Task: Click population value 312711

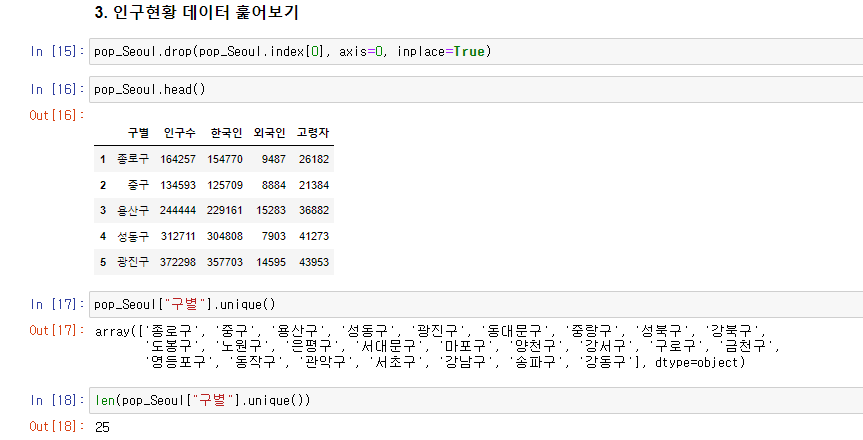Action: pos(178,236)
